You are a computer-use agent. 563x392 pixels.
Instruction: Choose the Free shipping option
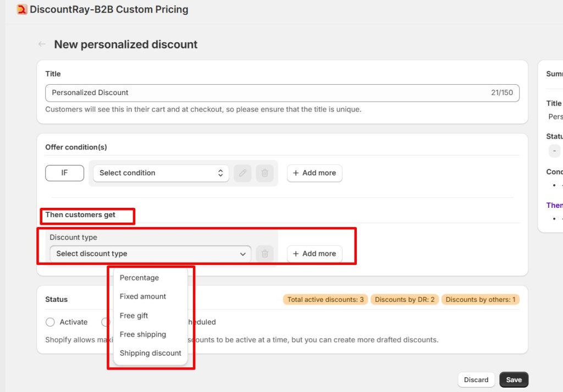(x=143, y=334)
